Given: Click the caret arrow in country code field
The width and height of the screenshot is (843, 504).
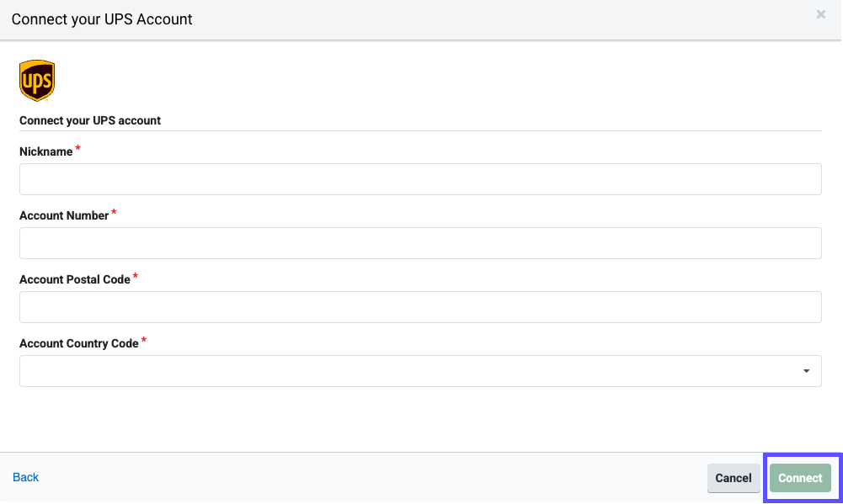Looking at the screenshot, I should (806, 371).
